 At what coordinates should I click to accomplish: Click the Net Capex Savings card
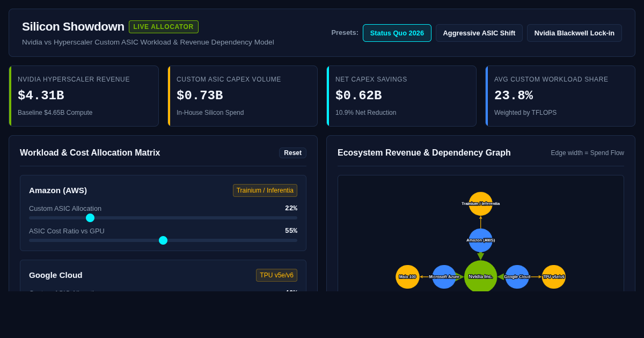tap(401, 96)
